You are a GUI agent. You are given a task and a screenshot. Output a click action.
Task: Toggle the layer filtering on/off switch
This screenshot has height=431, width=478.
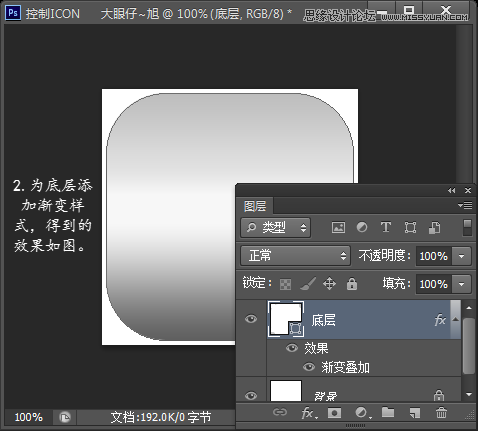467,227
